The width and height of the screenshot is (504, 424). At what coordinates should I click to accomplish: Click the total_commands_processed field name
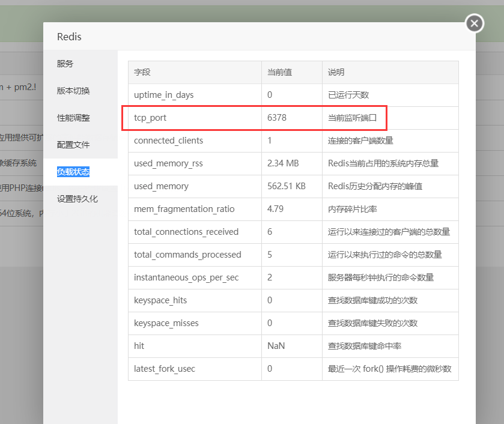pyautogui.click(x=187, y=255)
